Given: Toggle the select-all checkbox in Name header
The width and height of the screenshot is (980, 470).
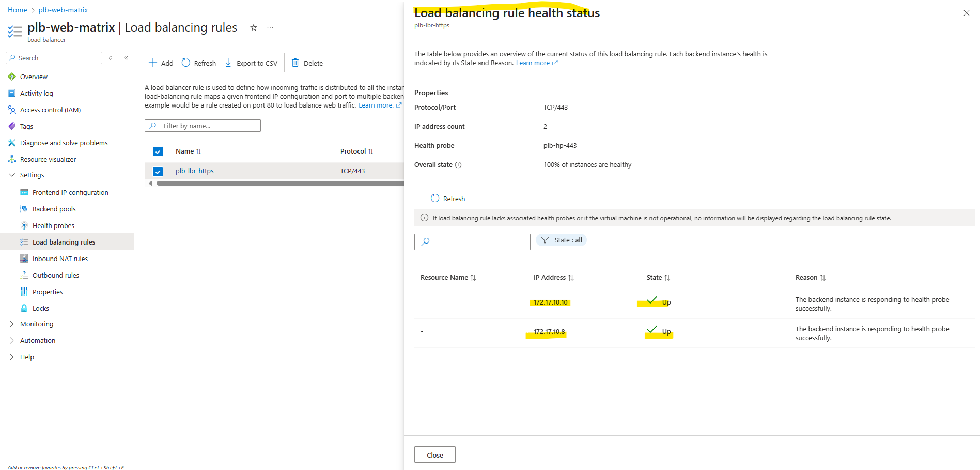Looking at the screenshot, I should pos(158,151).
